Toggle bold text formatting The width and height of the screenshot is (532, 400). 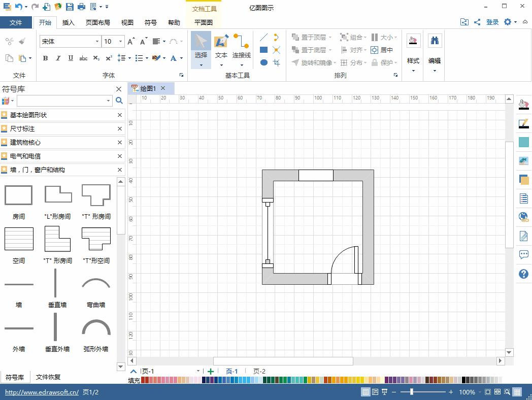coord(45,58)
